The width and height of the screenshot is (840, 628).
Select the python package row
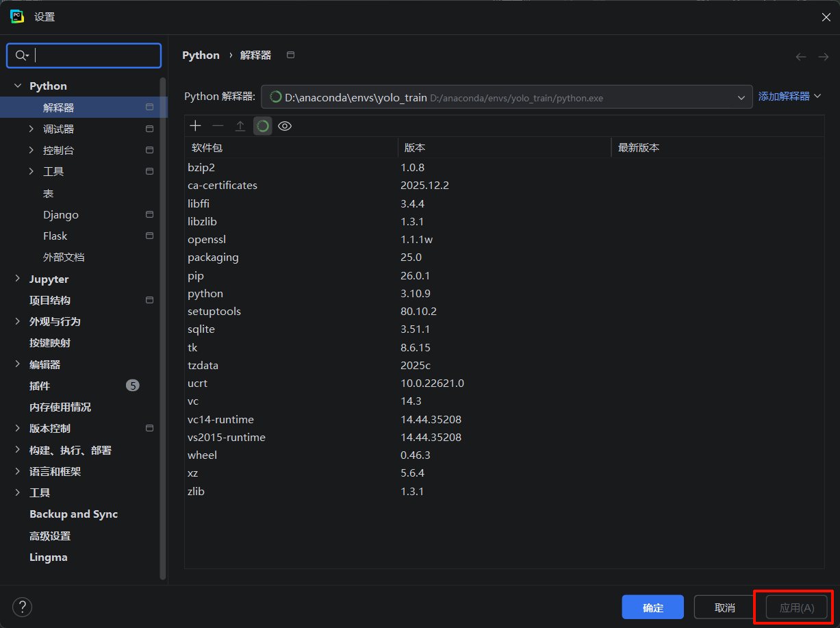tap(505, 293)
